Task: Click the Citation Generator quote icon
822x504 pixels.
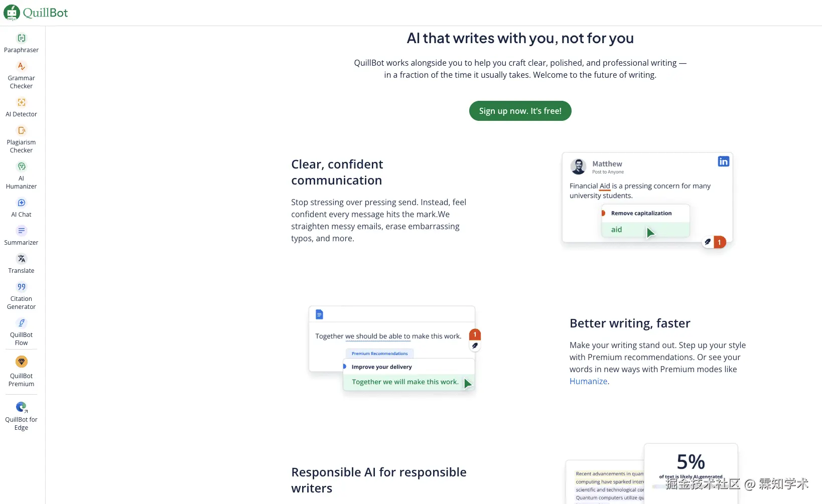Action: coord(21,287)
